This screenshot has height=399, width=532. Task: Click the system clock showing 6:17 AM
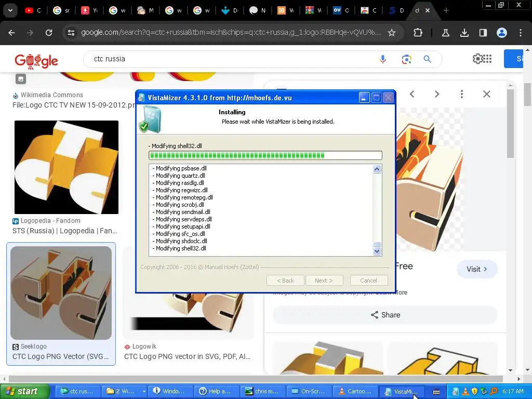[513, 392]
